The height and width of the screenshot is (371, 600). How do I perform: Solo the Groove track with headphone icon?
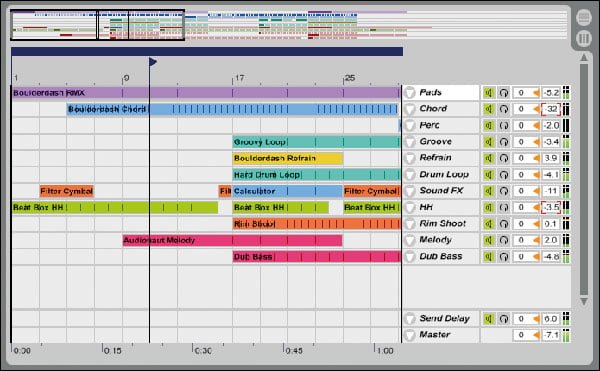coord(504,142)
